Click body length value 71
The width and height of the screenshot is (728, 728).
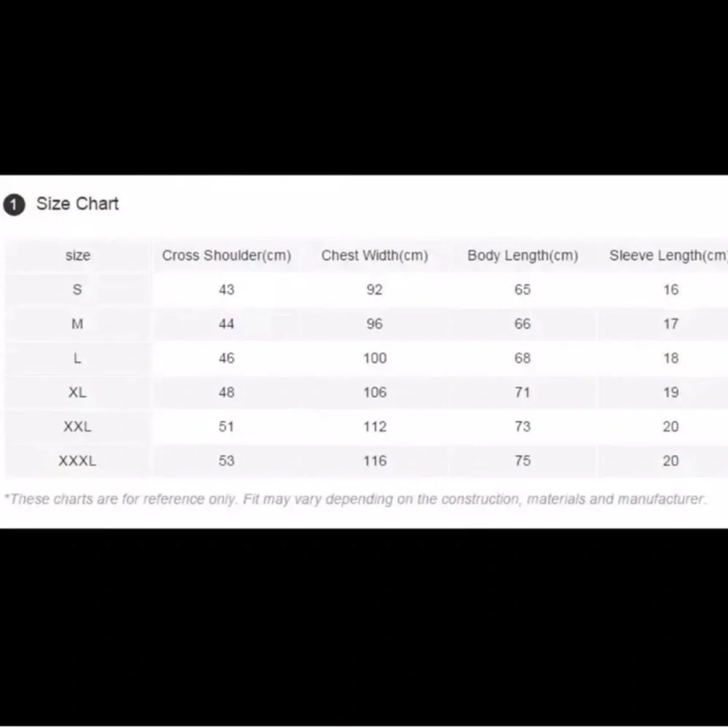click(x=523, y=392)
